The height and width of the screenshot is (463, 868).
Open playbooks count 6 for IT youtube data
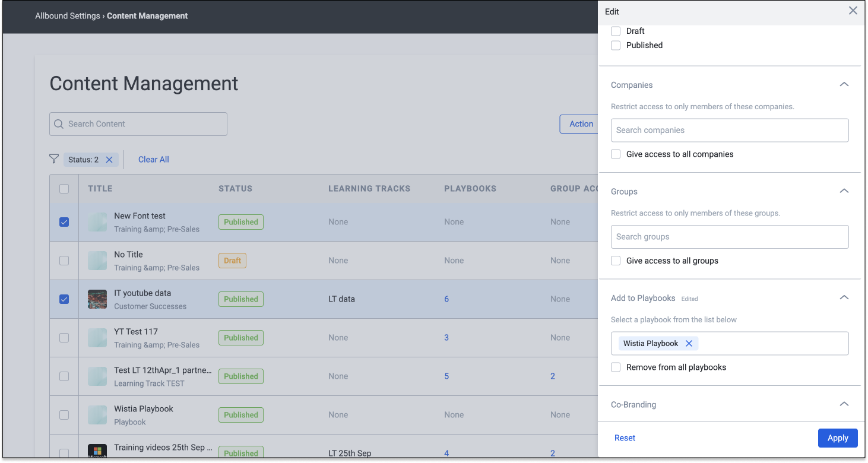pyautogui.click(x=446, y=299)
